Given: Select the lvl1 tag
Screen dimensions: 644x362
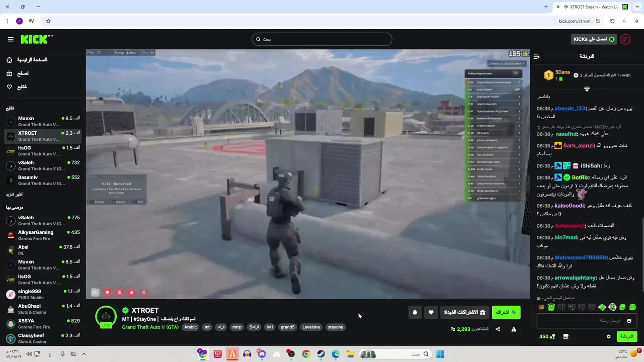Looking at the screenshot, I should pos(270,327).
